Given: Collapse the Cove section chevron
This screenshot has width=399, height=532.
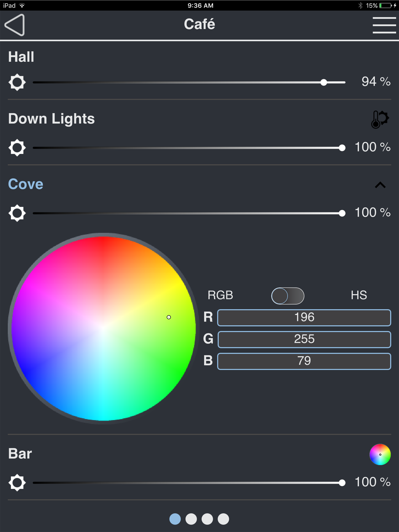Looking at the screenshot, I should tap(380, 185).
